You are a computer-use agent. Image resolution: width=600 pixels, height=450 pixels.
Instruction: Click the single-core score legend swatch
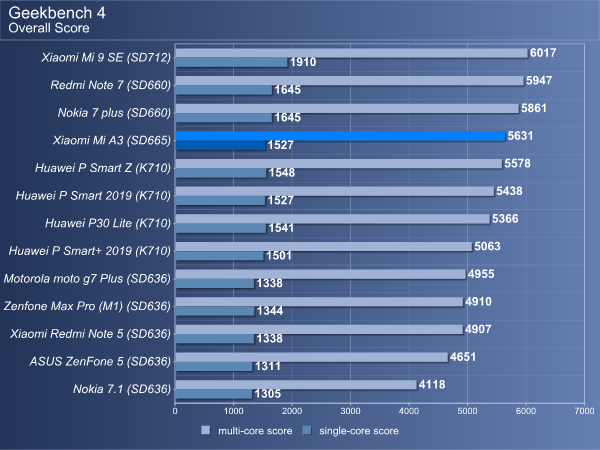(x=307, y=430)
